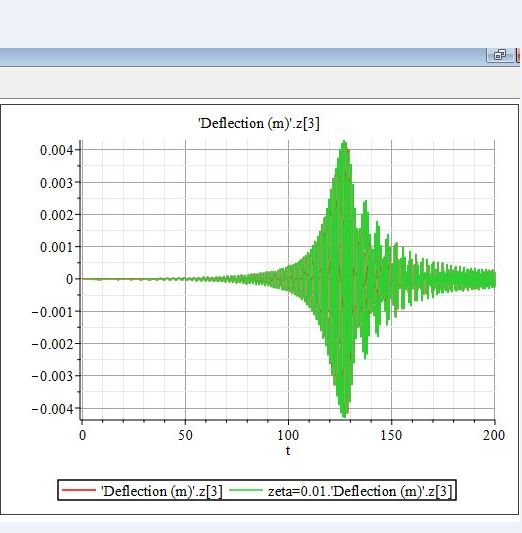Click the 100 tick label on time axis
This screenshot has height=533, width=522.
pyautogui.click(x=288, y=435)
